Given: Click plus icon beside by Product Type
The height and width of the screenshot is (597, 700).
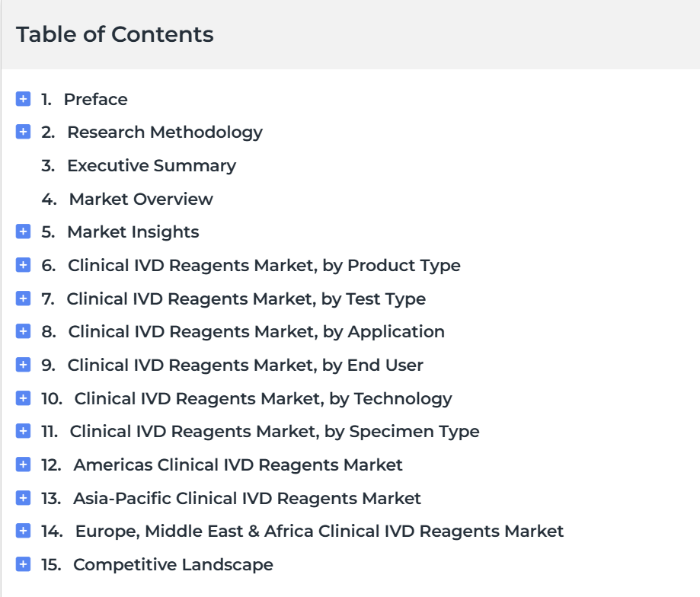Looking at the screenshot, I should click(x=23, y=264).
